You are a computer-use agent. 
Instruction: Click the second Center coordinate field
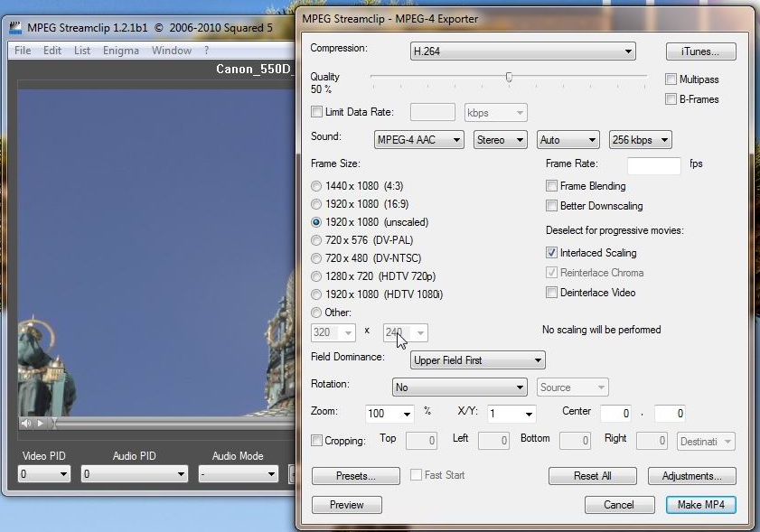click(670, 414)
